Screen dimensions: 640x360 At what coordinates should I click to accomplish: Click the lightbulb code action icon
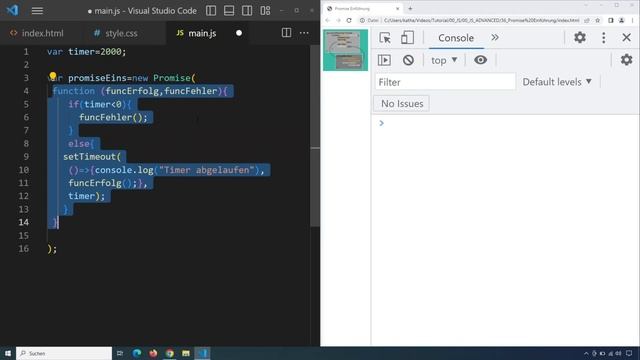click(53, 76)
